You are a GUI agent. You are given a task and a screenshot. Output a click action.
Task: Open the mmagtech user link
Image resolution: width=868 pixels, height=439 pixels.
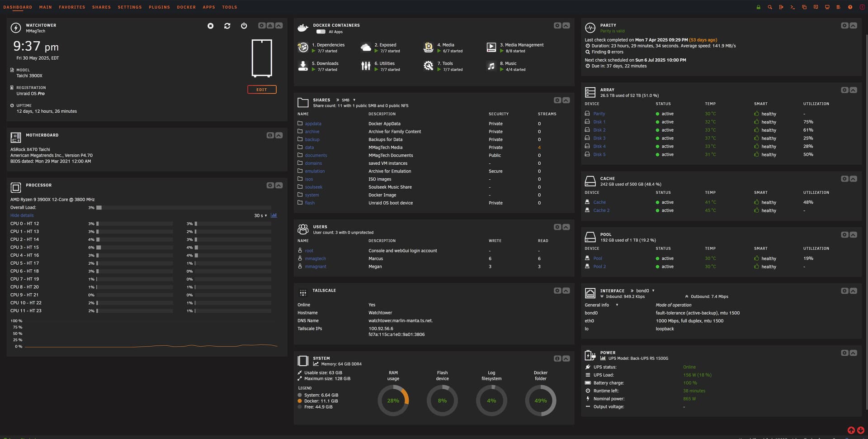[315, 259]
